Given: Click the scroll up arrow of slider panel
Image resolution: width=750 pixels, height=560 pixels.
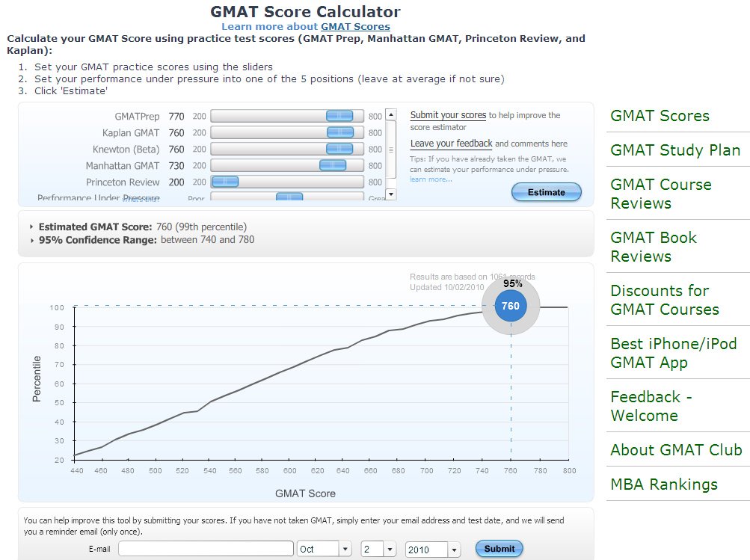Looking at the screenshot, I should click(x=391, y=115).
